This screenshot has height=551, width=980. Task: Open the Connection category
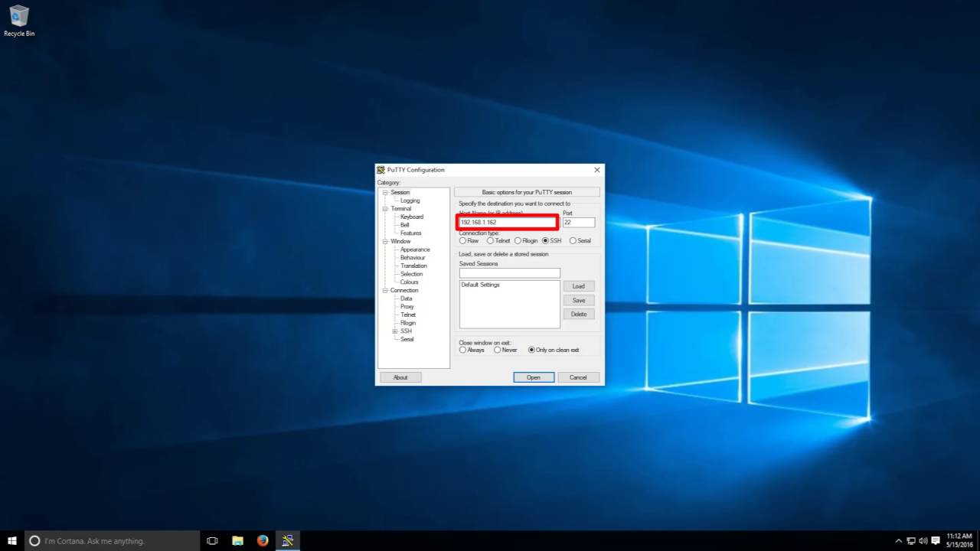pyautogui.click(x=404, y=291)
